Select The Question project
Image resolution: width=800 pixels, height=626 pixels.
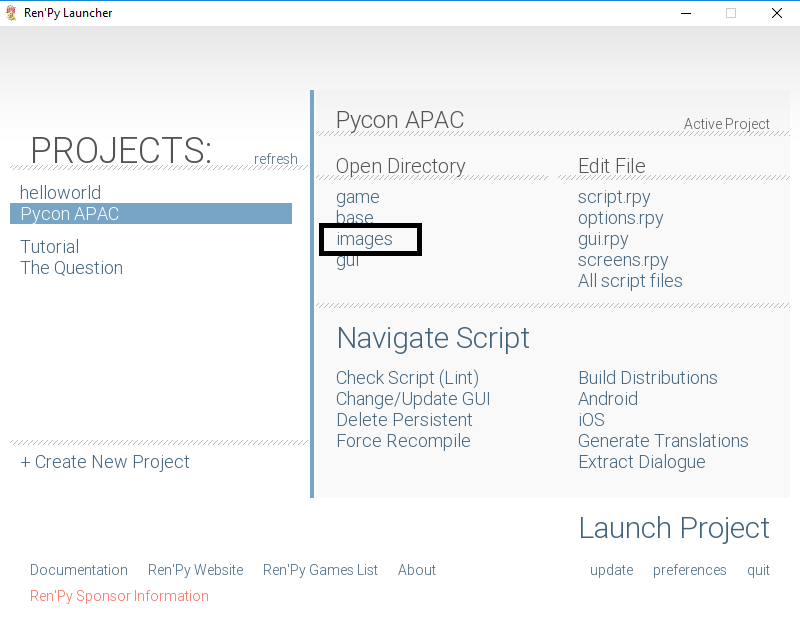[x=71, y=268]
